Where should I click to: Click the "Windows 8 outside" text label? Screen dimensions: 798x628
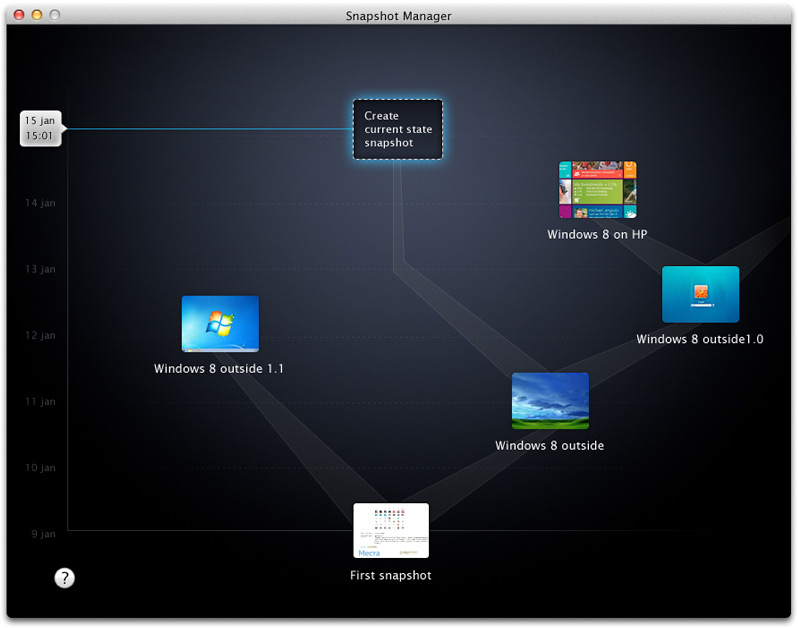tap(549, 446)
